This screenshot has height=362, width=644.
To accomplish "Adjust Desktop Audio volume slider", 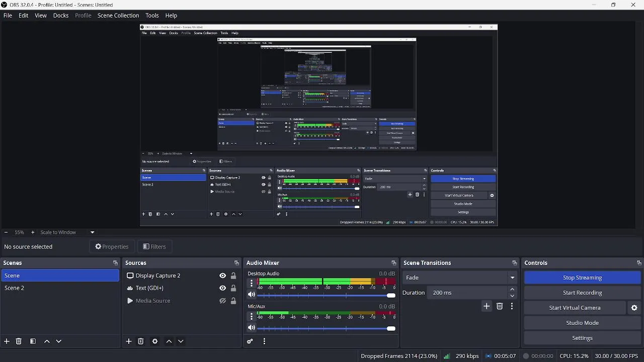I will tap(326, 295).
